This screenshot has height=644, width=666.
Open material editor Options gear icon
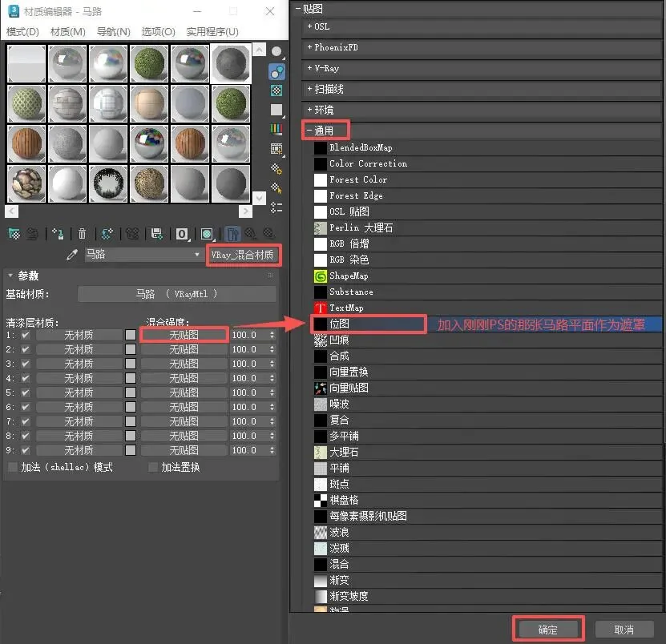(276, 168)
